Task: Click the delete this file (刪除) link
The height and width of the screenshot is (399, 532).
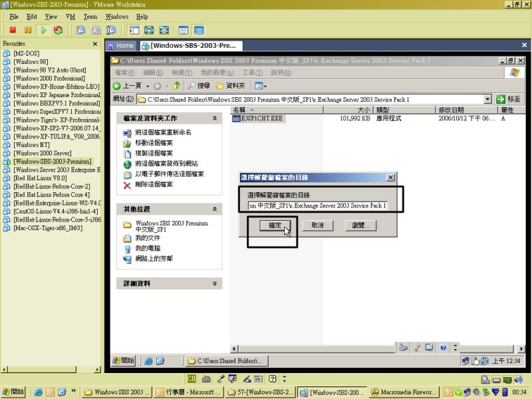Action: [x=154, y=184]
